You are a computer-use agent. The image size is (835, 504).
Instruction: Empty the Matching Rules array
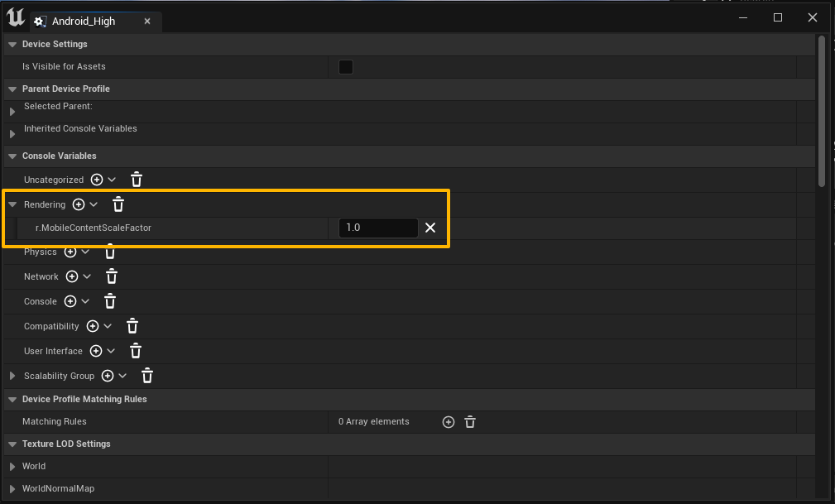(x=470, y=422)
